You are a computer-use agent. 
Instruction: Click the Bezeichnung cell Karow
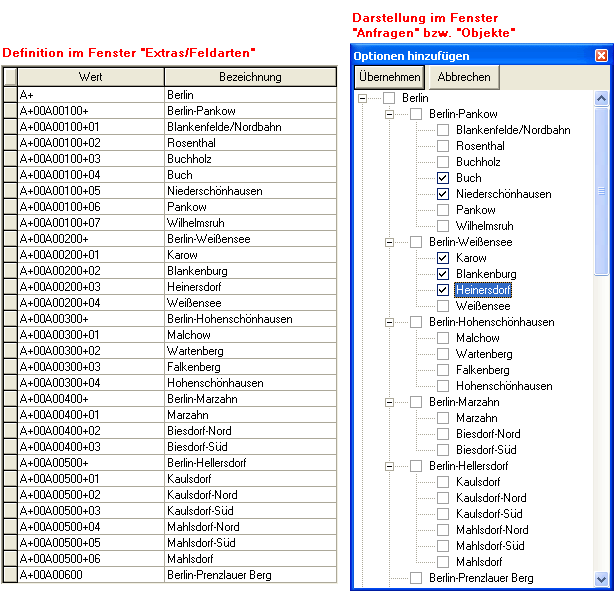(x=250, y=255)
